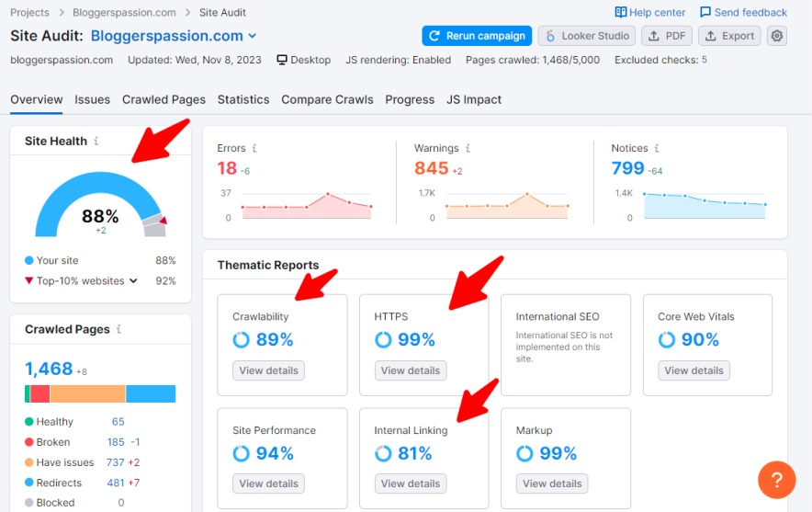Click the Healthy pages count 65
812x512 pixels.
(x=118, y=421)
